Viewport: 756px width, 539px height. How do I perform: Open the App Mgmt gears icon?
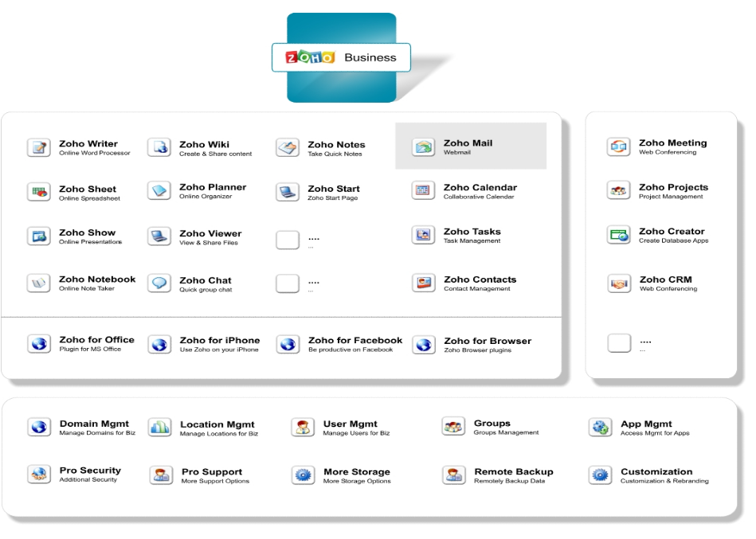pyautogui.click(x=601, y=428)
